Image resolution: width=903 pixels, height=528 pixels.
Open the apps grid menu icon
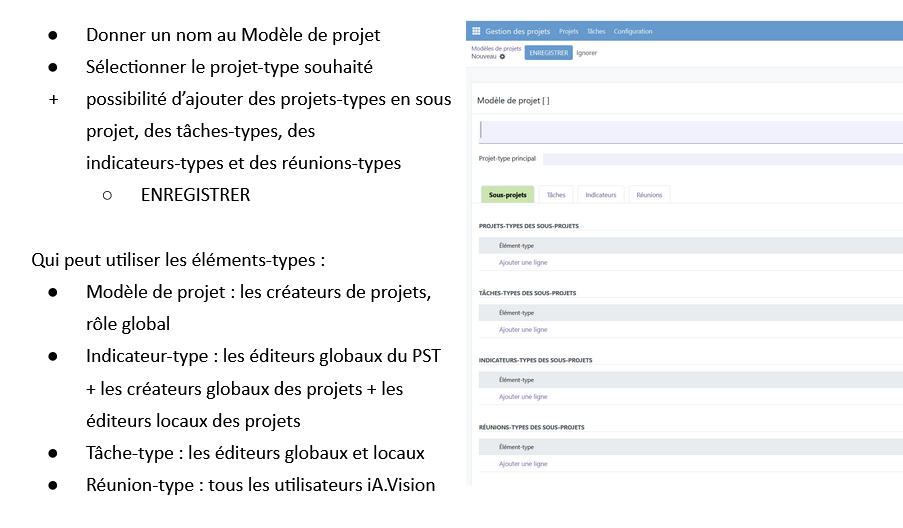tap(476, 31)
